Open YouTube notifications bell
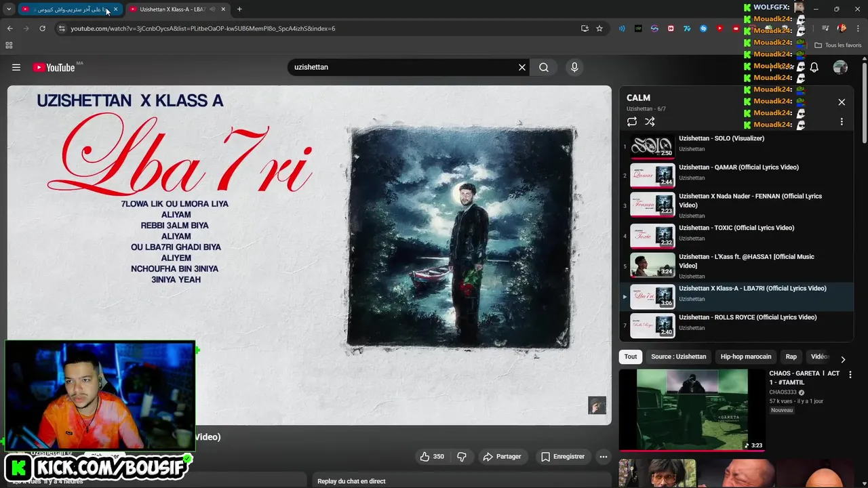 (x=814, y=67)
